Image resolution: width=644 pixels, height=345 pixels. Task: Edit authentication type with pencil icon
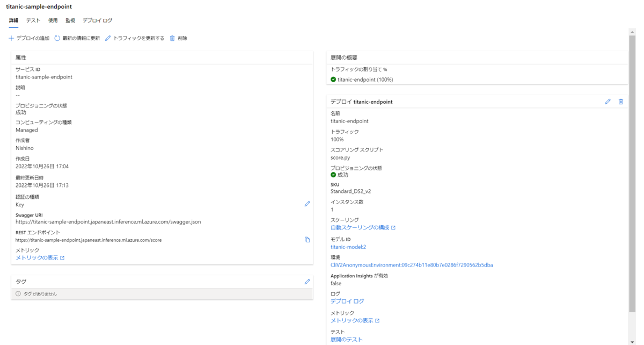click(308, 204)
